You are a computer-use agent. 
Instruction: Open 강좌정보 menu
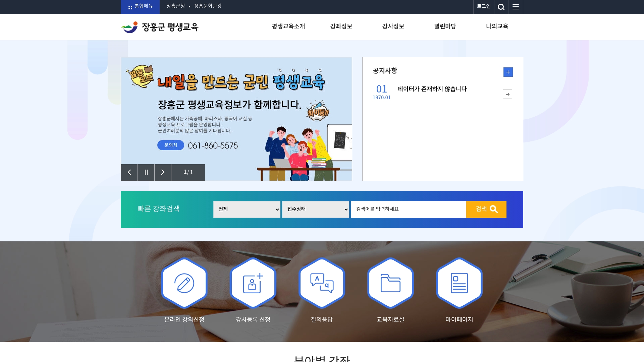tap(341, 26)
